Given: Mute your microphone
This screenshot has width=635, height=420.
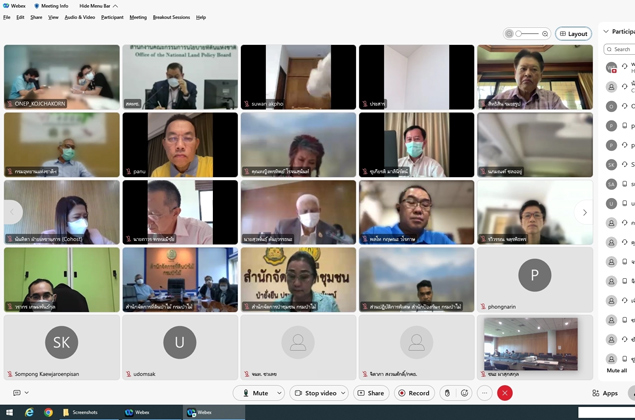Looking at the screenshot, I should click(x=256, y=393).
